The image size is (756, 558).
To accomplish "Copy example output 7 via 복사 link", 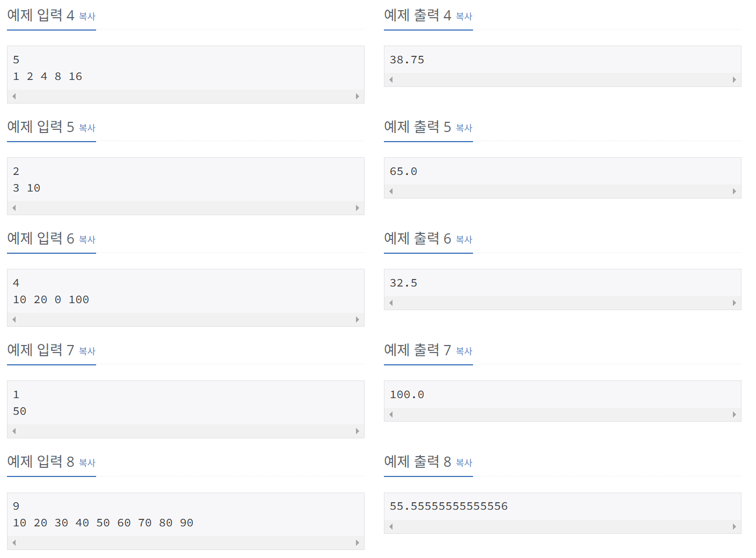I will [x=464, y=351].
